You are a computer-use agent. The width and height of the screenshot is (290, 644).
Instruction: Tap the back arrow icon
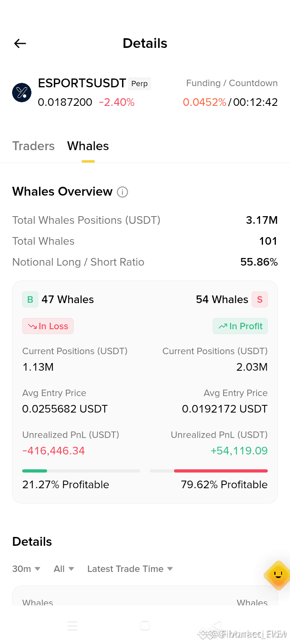click(x=20, y=43)
